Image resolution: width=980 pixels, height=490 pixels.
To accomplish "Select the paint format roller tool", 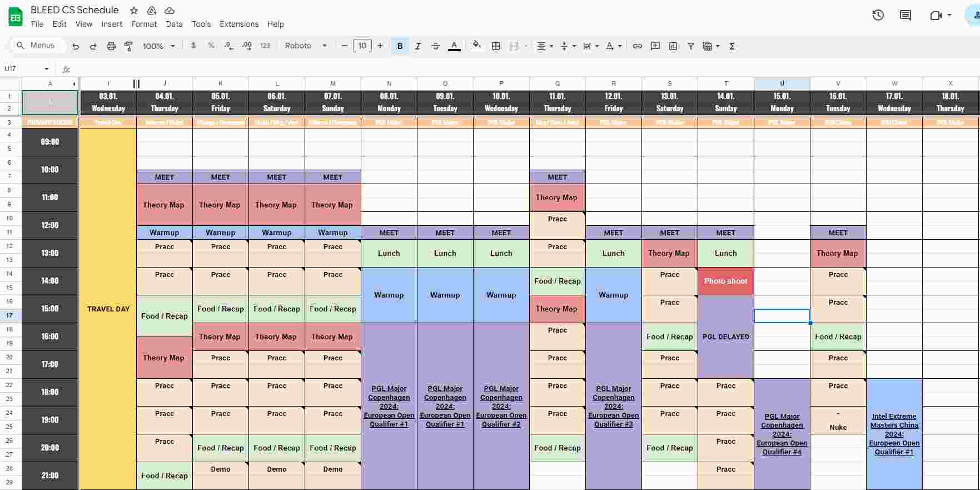I will click(128, 46).
